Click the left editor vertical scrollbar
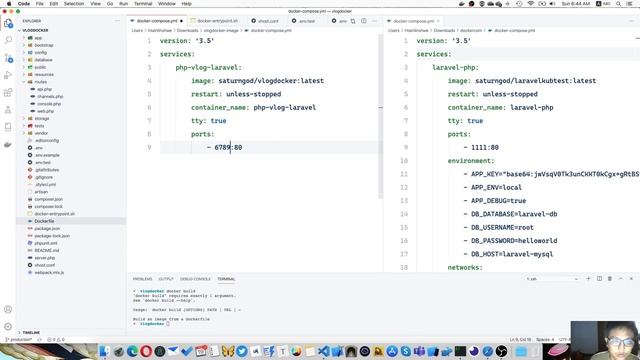Viewport: 640px width, 360px height. pos(380,116)
